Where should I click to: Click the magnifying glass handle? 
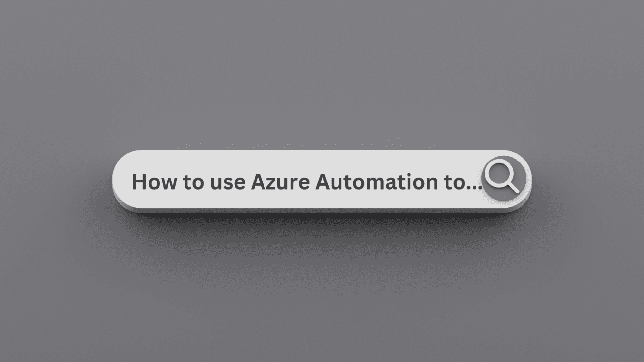[x=513, y=188]
